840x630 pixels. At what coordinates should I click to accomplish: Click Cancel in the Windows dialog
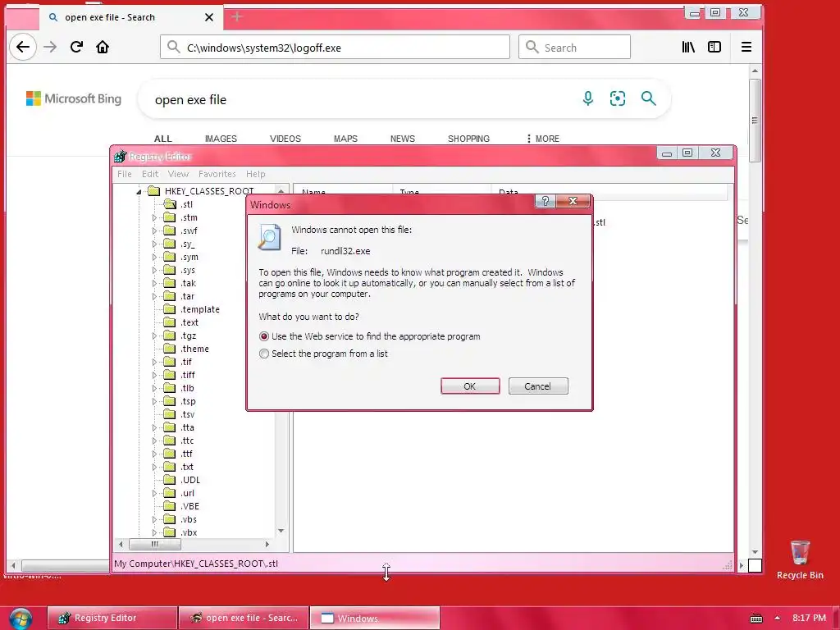[538, 386]
